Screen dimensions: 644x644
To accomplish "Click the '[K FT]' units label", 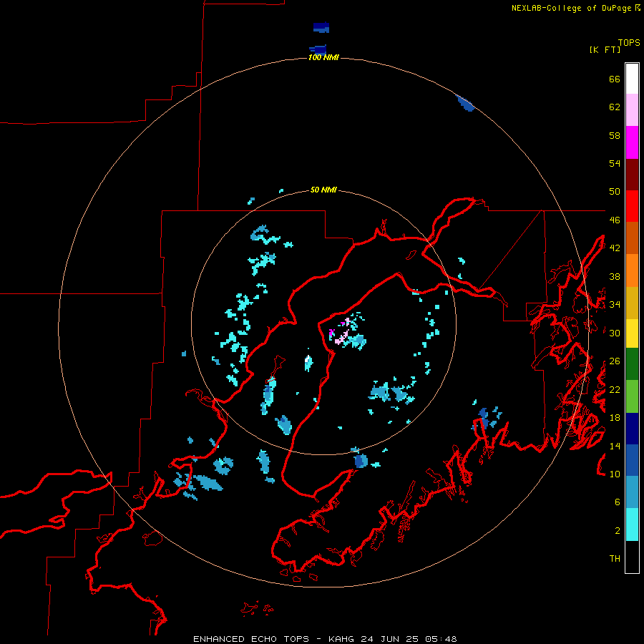I will tap(605, 50).
